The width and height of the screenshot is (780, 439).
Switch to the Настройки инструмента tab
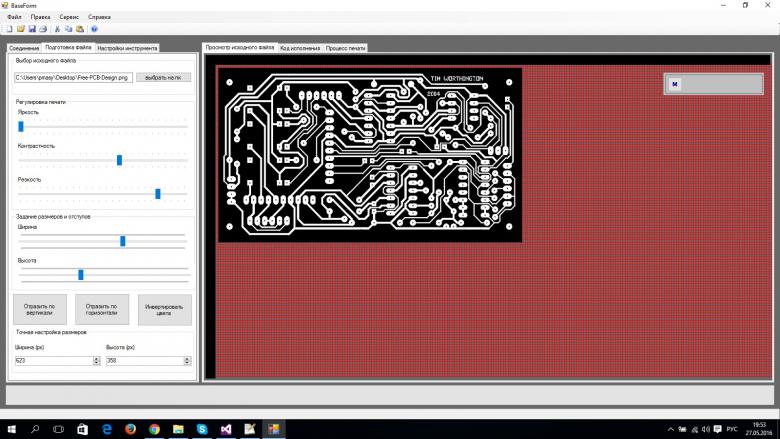128,47
